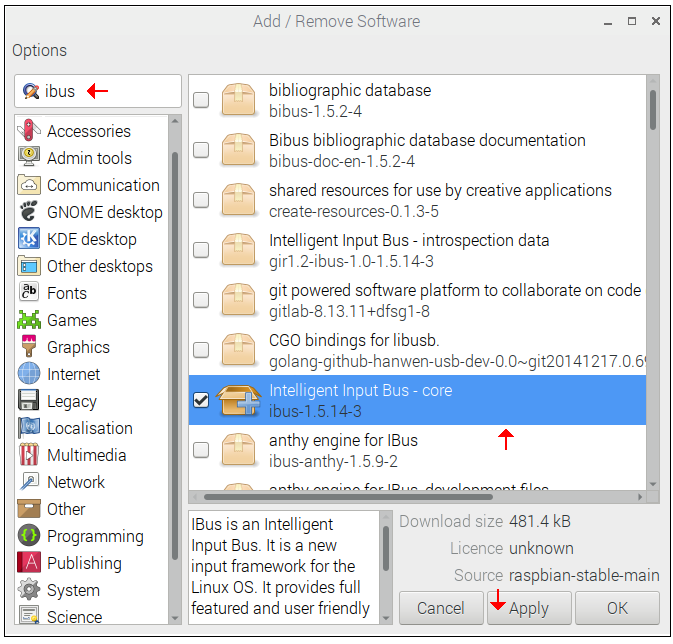Click the 'raspbian-stable-main' source value

point(584,575)
